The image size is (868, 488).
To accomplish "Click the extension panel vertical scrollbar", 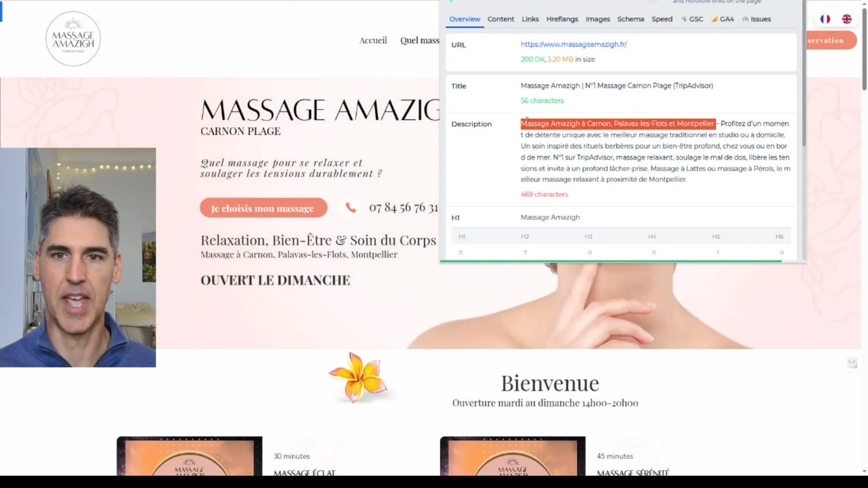I will tap(804, 73).
